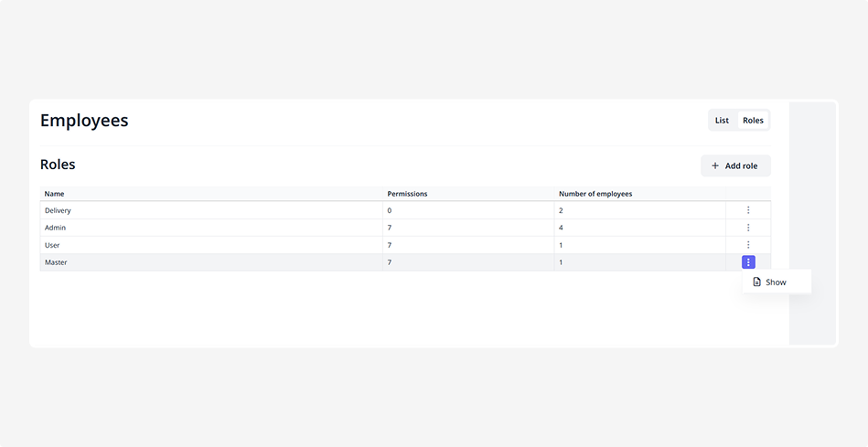Image resolution: width=868 pixels, height=447 pixels.
Task: Open the User role three-dot menu
Action: click(748, 245)
